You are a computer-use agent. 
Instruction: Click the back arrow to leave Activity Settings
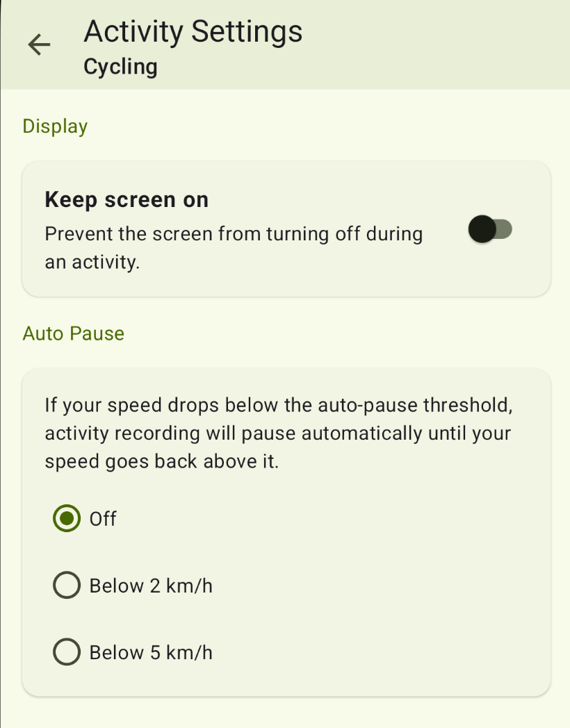pos(40,44)
